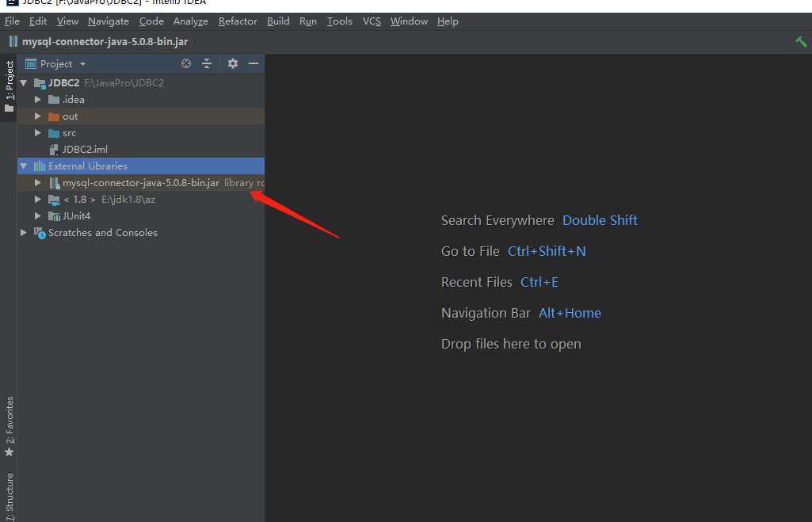Click the JDK 1.8 folder icon

54,200
